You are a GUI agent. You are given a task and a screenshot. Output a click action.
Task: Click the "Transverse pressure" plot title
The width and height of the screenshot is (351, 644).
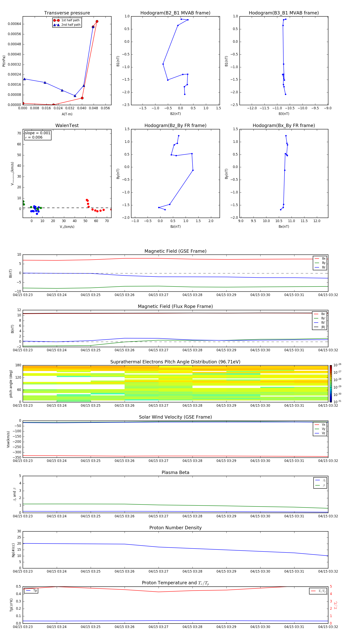point(67,13)
